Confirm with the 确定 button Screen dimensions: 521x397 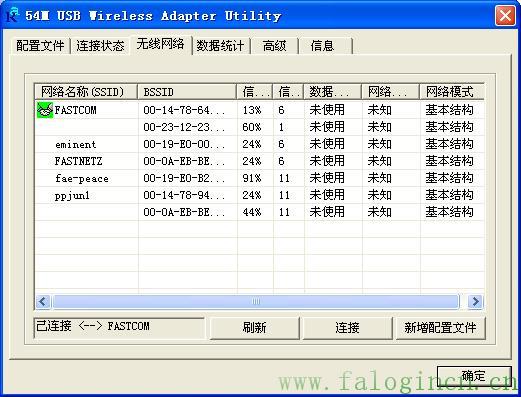(473, 376)
